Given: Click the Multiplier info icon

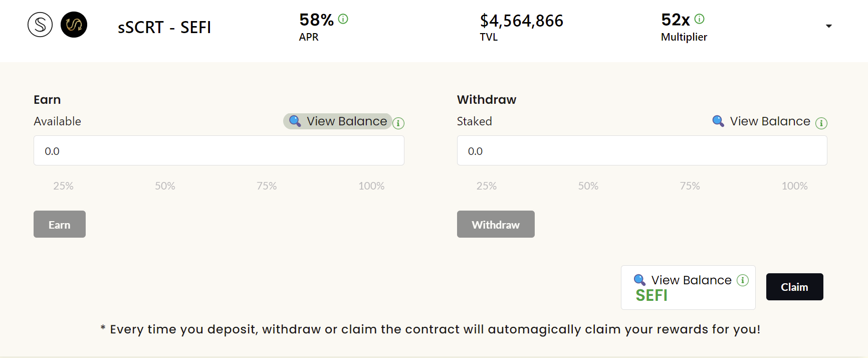Looking at the screenshot, I should tap(700, 19).
